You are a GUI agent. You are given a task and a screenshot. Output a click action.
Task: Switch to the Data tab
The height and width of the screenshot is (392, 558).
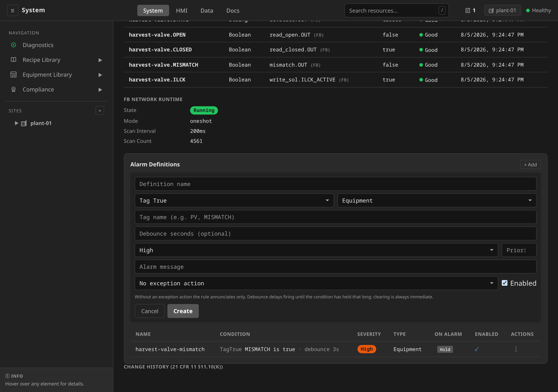click(207, 10)
